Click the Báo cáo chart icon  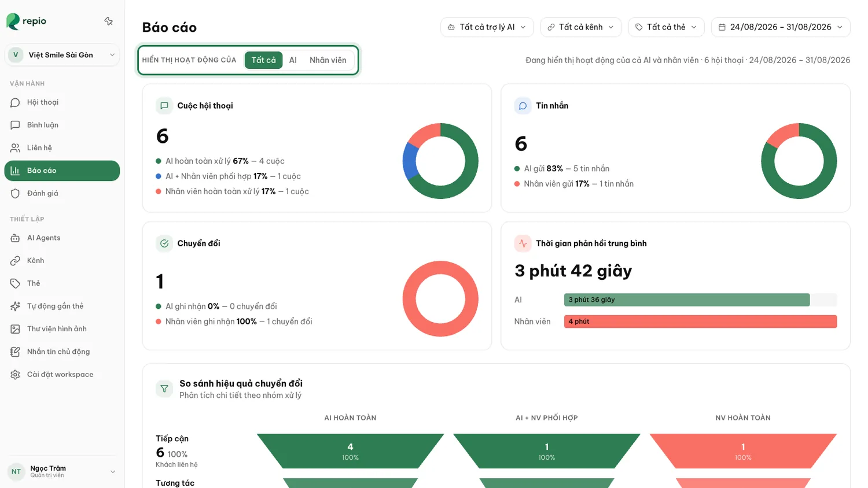point(15,171)
